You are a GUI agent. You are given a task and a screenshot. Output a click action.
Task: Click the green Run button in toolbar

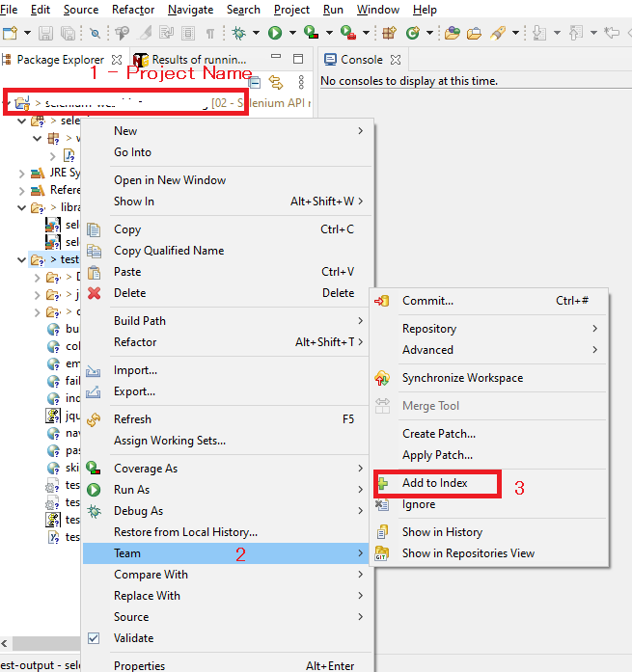click(x=275, y=33)
